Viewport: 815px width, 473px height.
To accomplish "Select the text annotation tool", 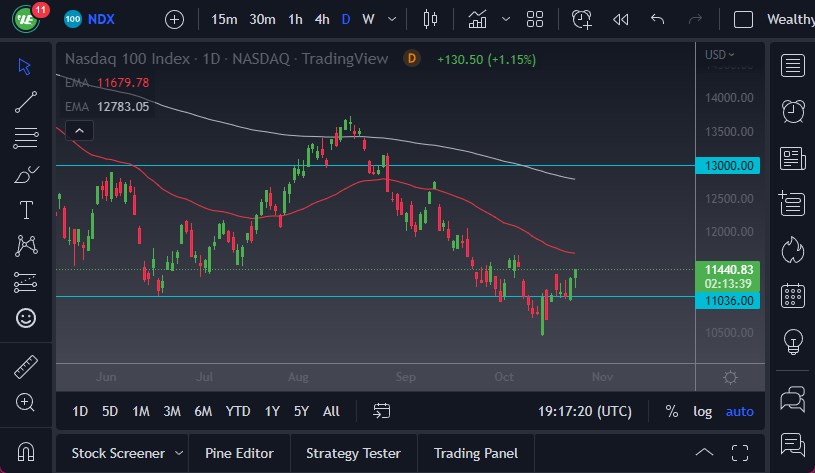I will (x=27, y=210).
